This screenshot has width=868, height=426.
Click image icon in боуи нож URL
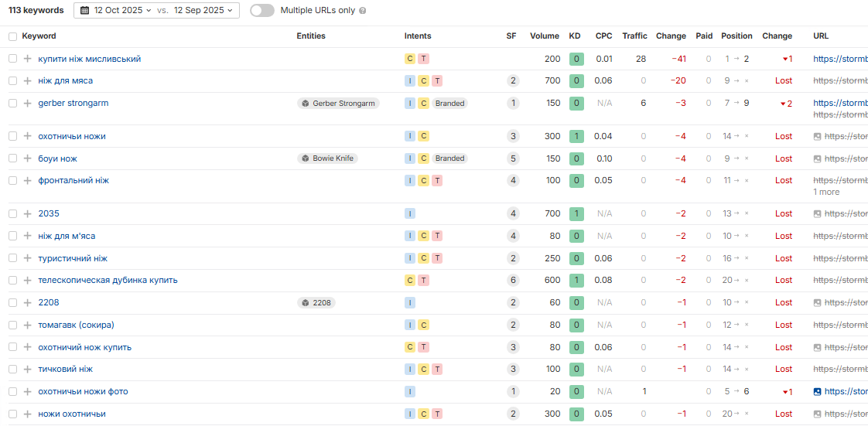[817, 158]
